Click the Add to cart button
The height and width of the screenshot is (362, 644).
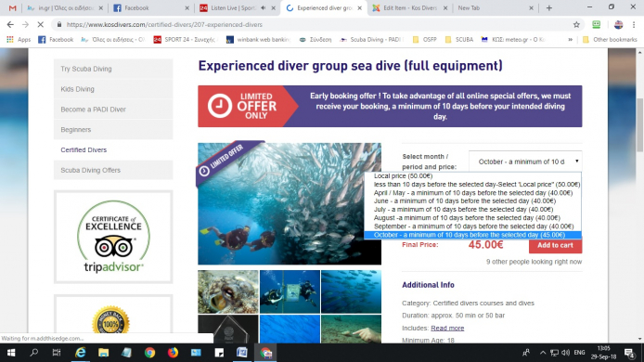click(555, 245)
